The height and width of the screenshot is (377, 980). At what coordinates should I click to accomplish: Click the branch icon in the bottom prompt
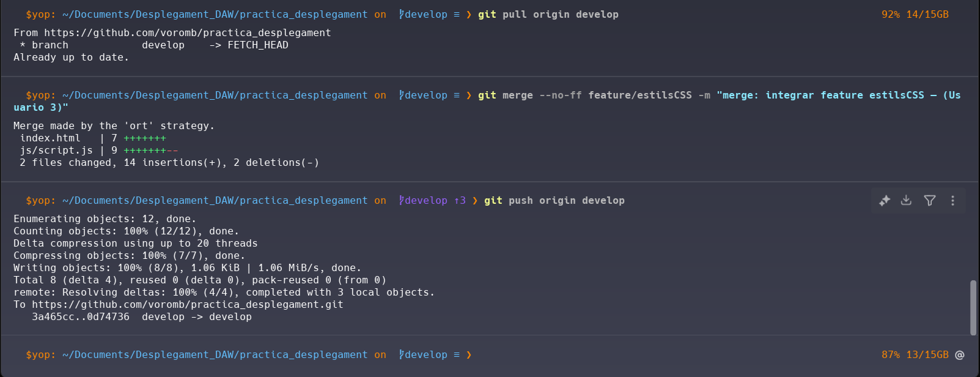pos(402,355)
